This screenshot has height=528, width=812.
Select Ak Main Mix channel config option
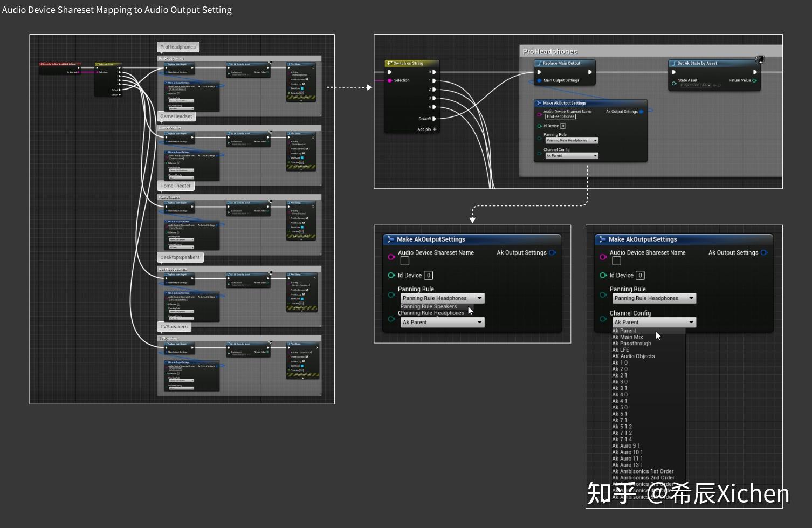coord(627,337)
